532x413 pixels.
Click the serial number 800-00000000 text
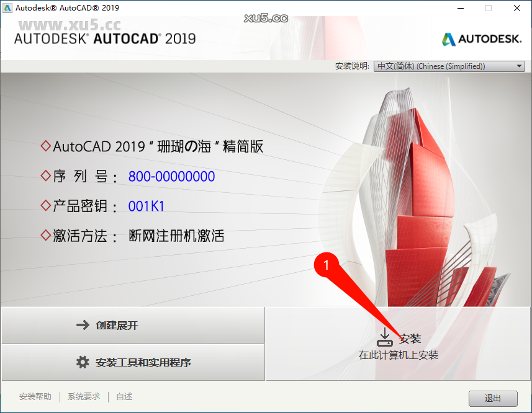pos(171,176)
